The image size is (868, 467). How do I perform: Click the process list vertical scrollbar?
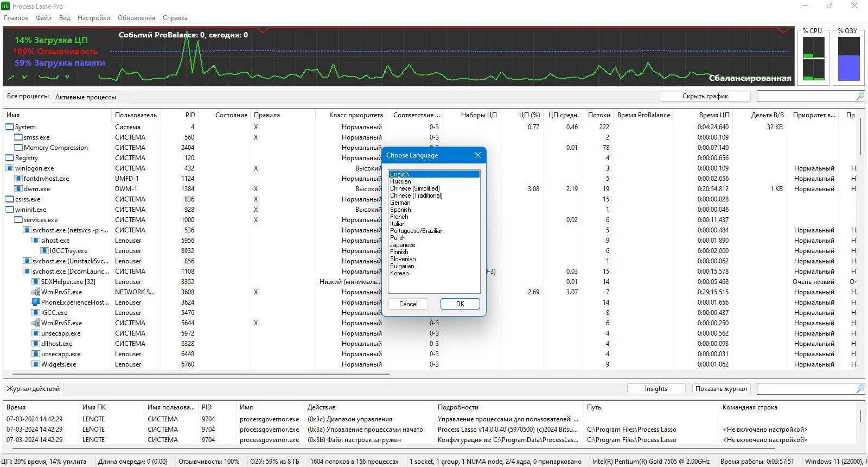(861, 137)
